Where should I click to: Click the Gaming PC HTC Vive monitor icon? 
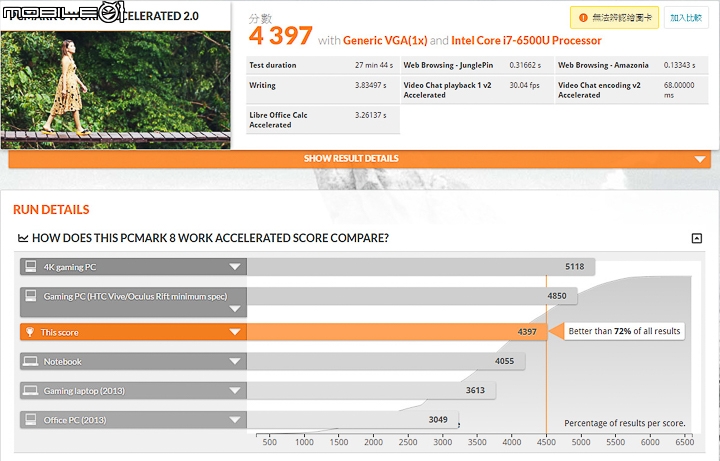(x=31, y=296)
